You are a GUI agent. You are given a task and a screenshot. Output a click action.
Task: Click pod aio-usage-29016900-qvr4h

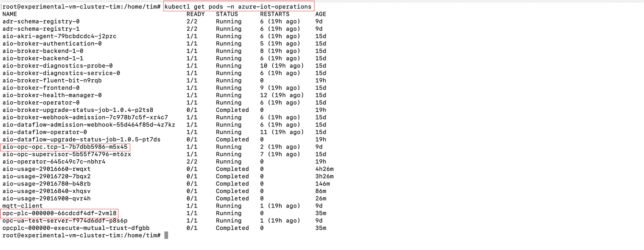pos(46,199)
